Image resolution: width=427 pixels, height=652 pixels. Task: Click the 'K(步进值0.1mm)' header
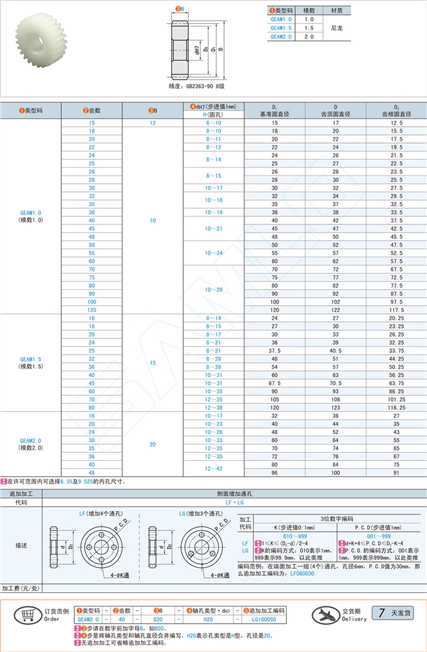tap(295, 527)
